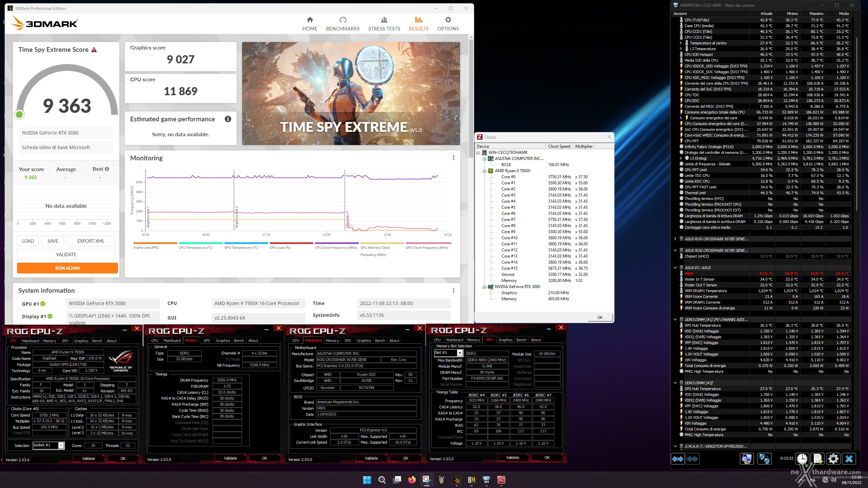Click the CPU Clock Frequency purple legend bar
Screen dimensions: 868x488
tap(337, 243)
